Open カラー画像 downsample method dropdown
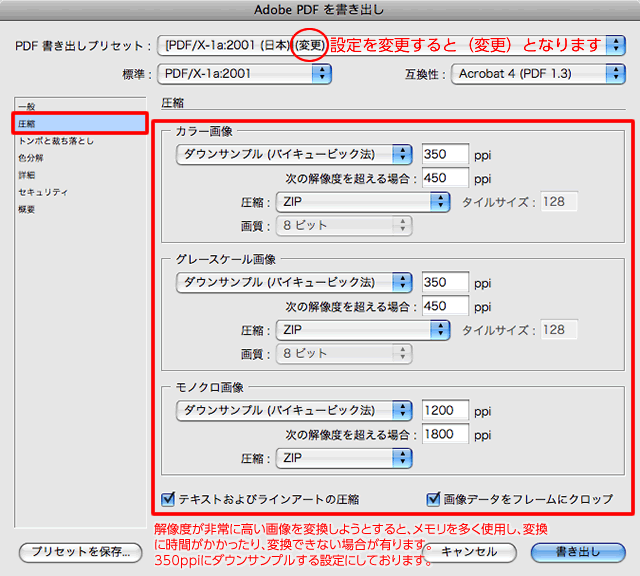The image size is (640, 576). [294, 154]
